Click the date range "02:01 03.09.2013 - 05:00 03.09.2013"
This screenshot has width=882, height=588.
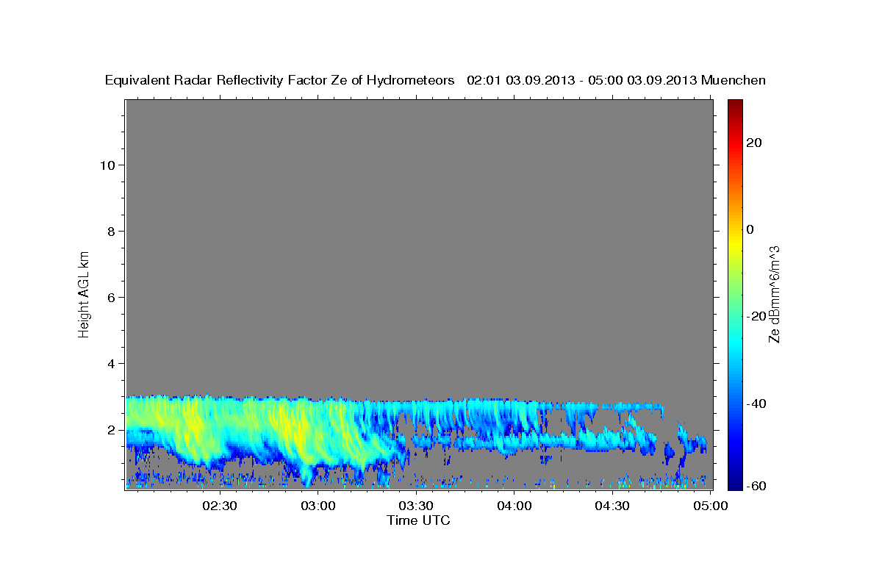pos(582,81)
